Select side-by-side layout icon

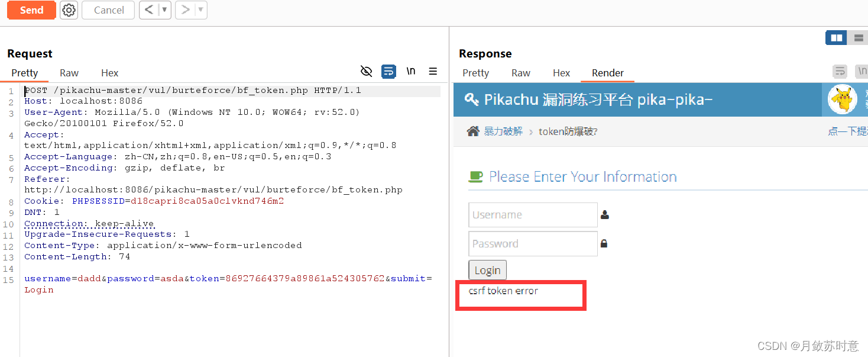(837, 38)
